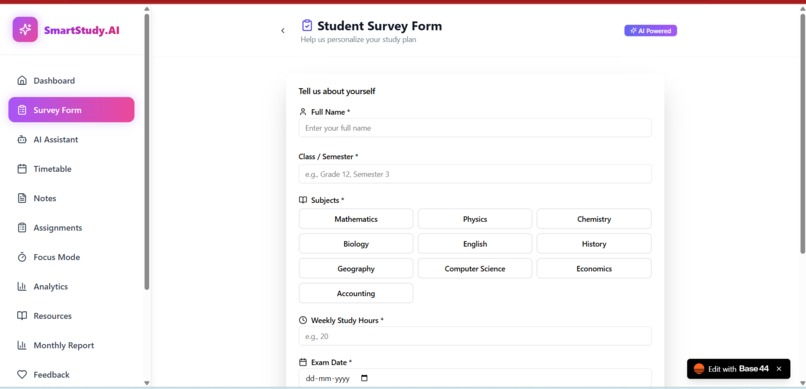Click the Base44 orange logo icon

(x=699, y=369)
